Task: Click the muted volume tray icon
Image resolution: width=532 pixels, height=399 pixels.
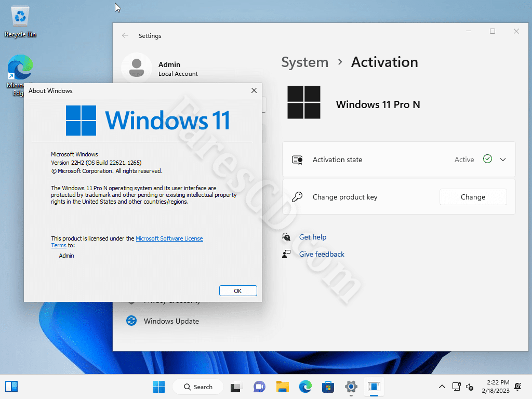Action: (x=470, y=387)
